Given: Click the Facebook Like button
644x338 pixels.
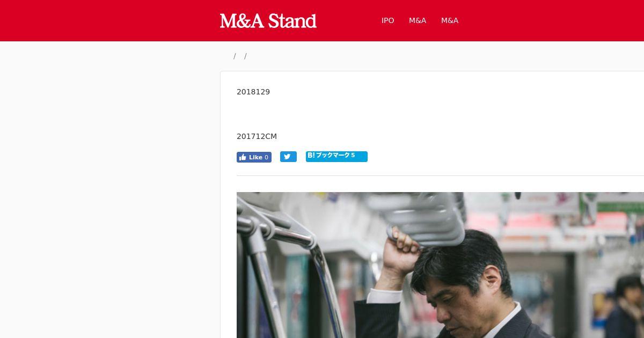Looking at the screenshot, I should [254, 157].
